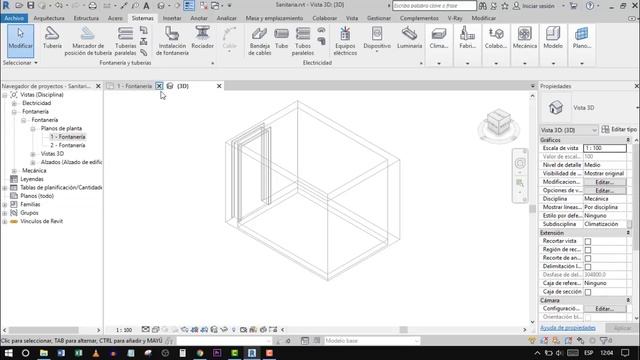Expand the Mecánica tree node
The height and width of the screenshot is (360, 640).
(x=14, y=171)
